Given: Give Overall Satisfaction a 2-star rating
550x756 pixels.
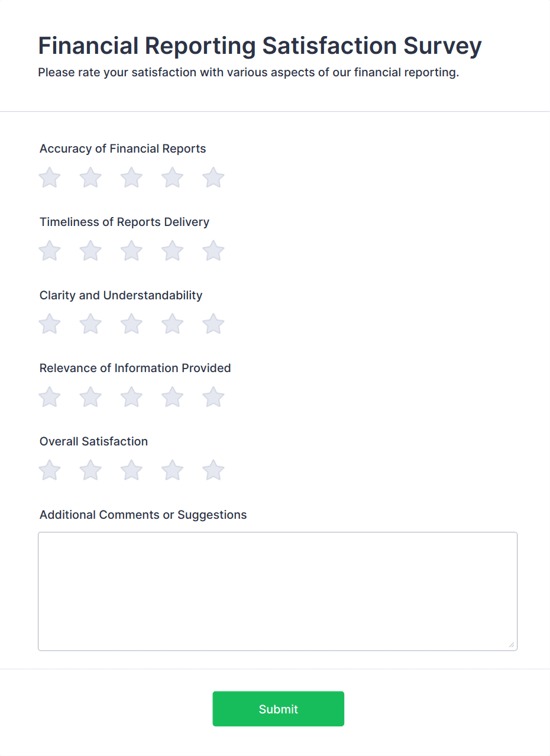Looking at the screenshot, I should 90,470.
